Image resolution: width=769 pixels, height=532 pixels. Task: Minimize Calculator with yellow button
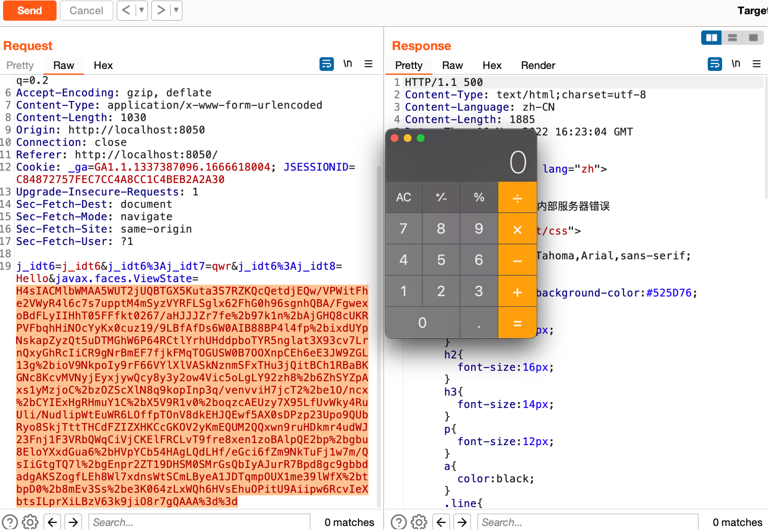[408, 138]
